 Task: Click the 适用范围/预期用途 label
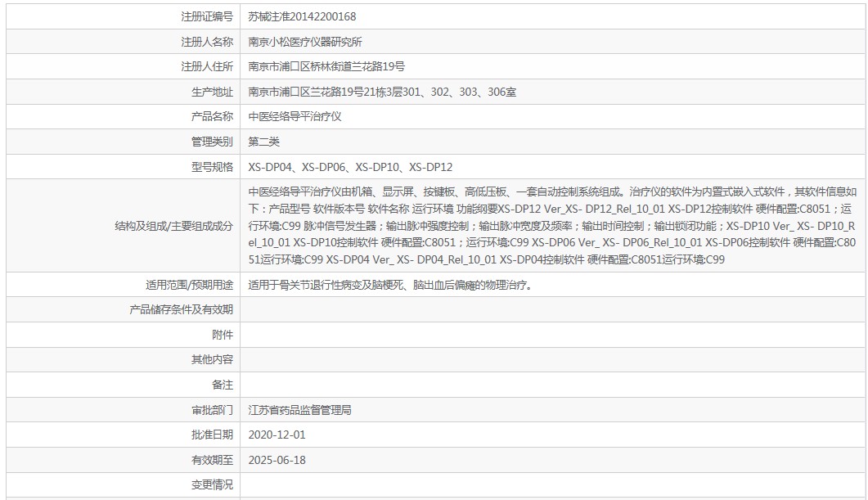pos(189,285)
